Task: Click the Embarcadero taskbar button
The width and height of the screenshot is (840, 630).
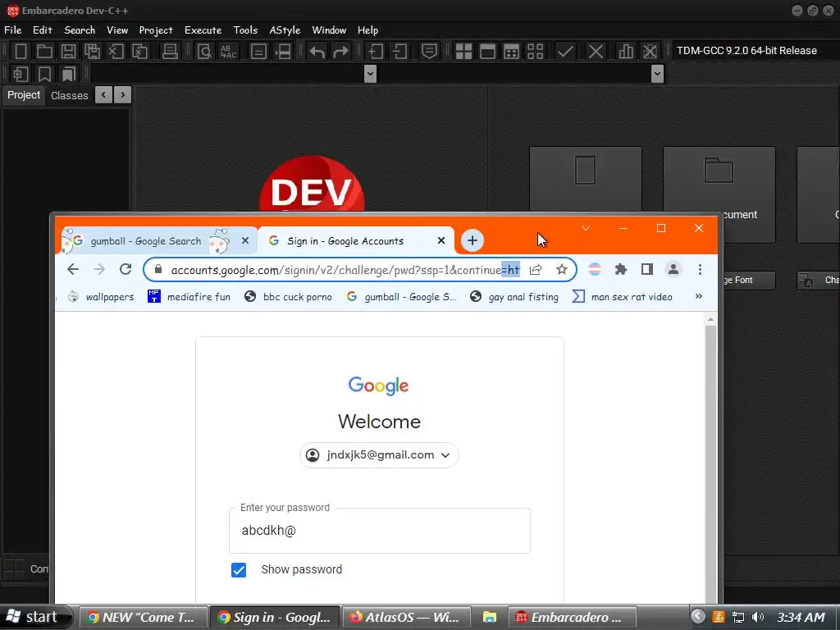Action: pyautogui.click(x=572, y=617)
